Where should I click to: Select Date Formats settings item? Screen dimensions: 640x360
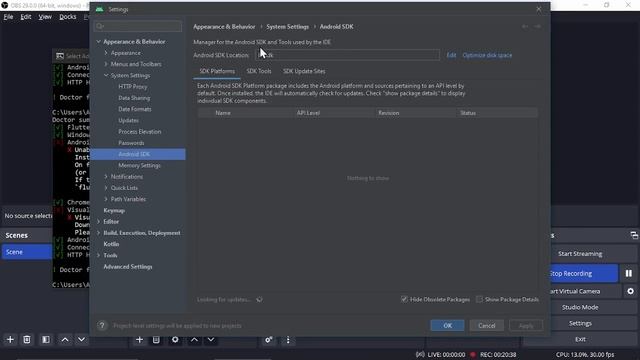pos(135,109)
